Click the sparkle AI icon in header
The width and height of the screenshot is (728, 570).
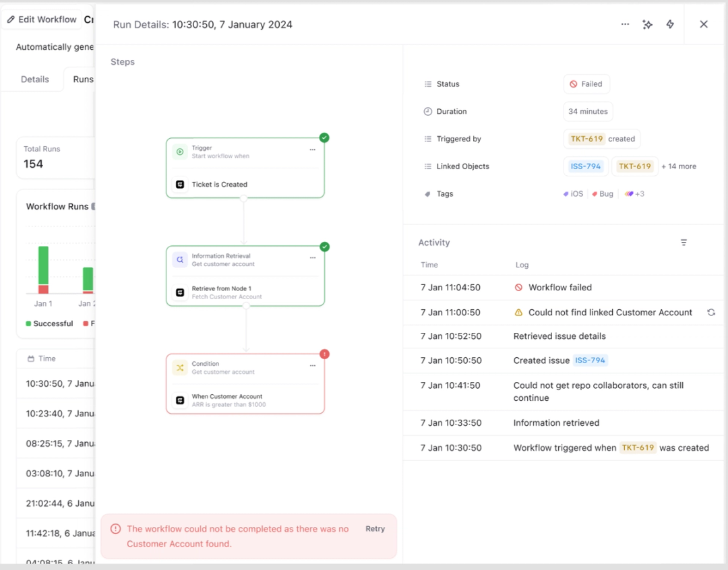647,24
